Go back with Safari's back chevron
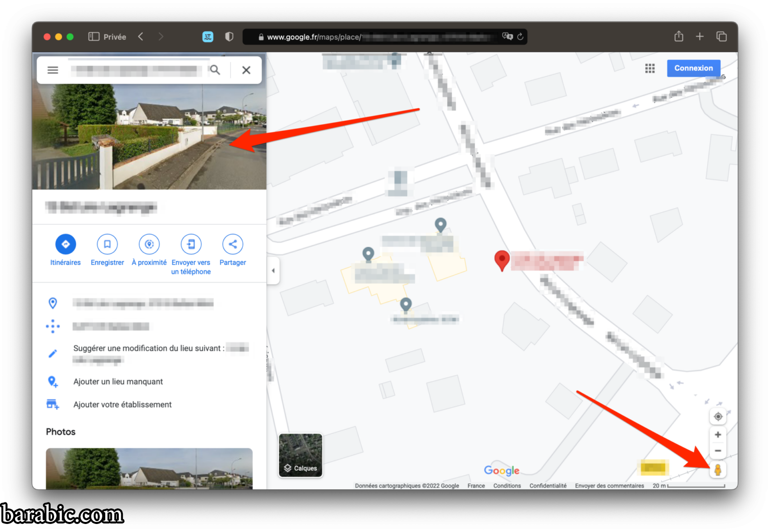This screenshot has height=532, width=770. coord(141,37)
